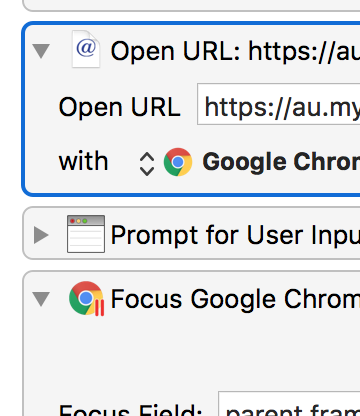Collapse the Focus Google Chrome action triangle
Screen dimensions: 360x416
pyautogui.click(x=41, y=298)
